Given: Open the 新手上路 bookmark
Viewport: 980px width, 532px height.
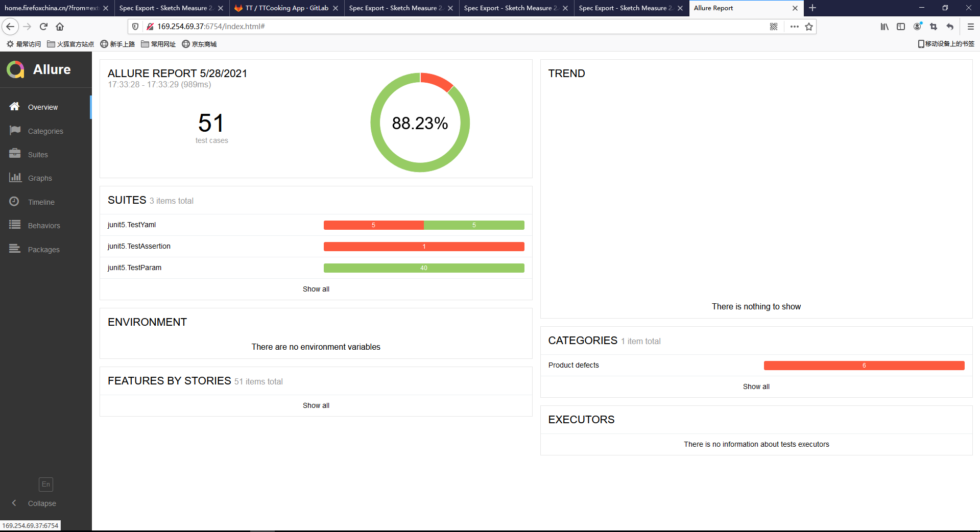Looking at the screenshot, I should click(117, 44).
